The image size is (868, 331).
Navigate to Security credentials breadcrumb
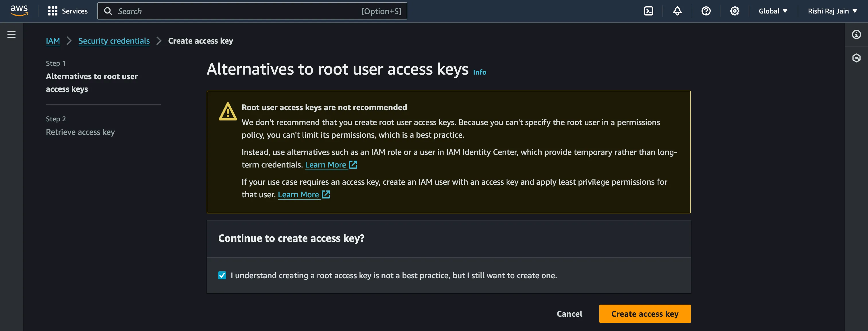click(x=114, y=41)
